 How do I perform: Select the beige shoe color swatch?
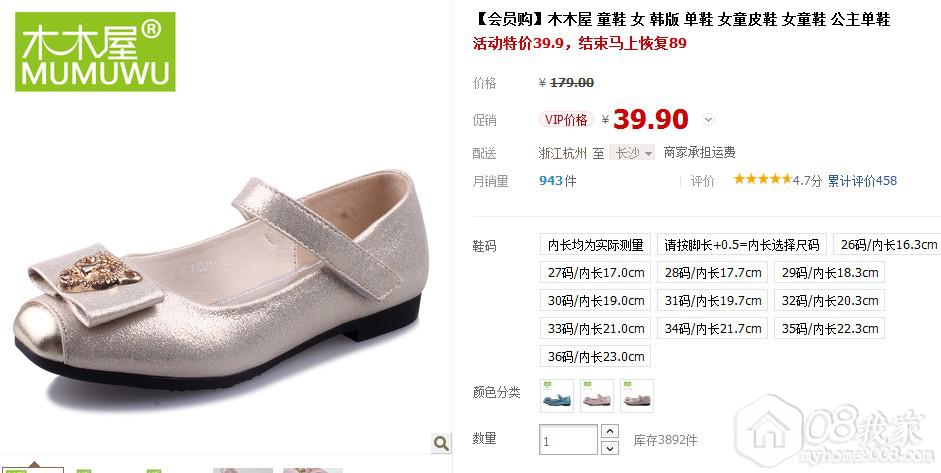(637, 396)
